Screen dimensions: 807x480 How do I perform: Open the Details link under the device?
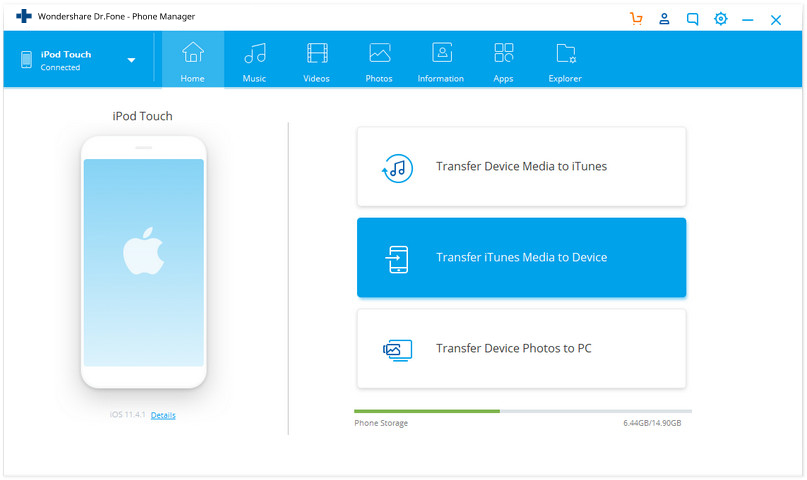(163, 415)
